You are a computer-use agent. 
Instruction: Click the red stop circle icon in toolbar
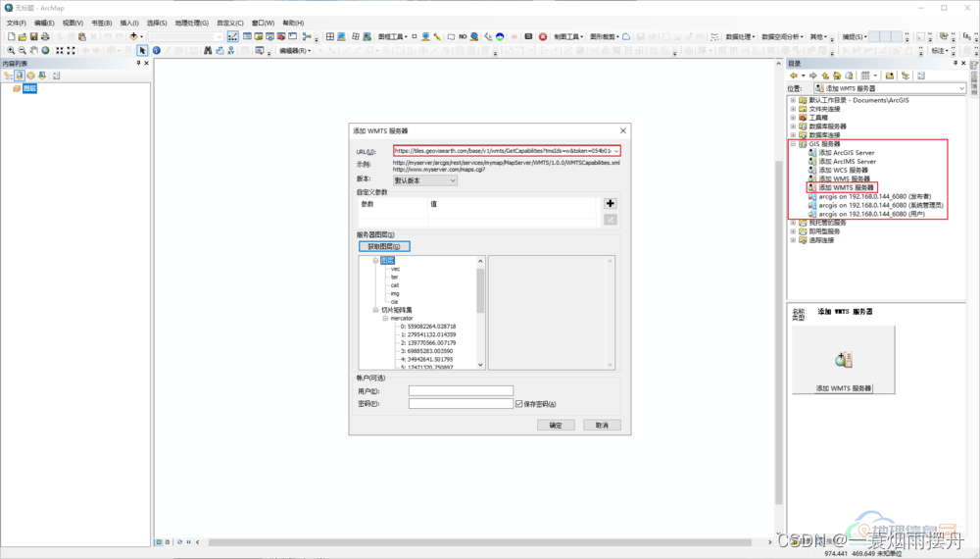[543, 37]
